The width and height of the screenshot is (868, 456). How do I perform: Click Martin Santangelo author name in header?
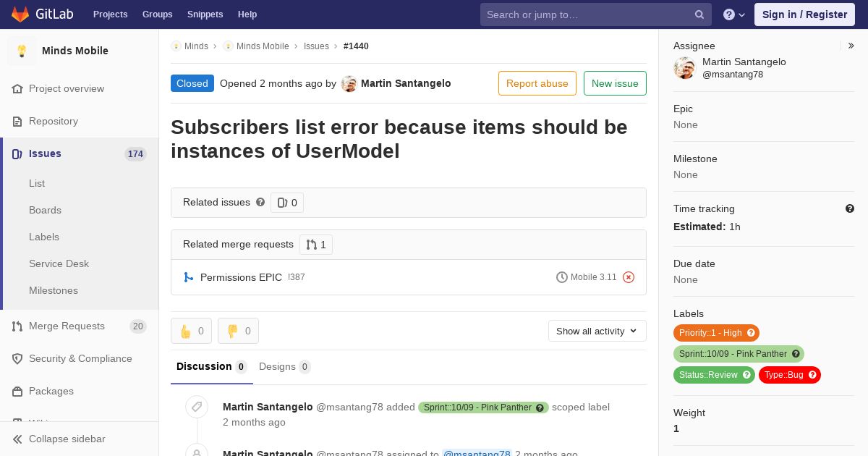[x=406, y=83]
